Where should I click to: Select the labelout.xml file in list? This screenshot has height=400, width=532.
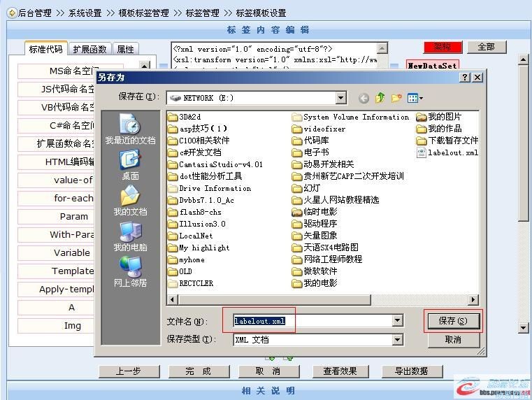[x=452, y=152]
